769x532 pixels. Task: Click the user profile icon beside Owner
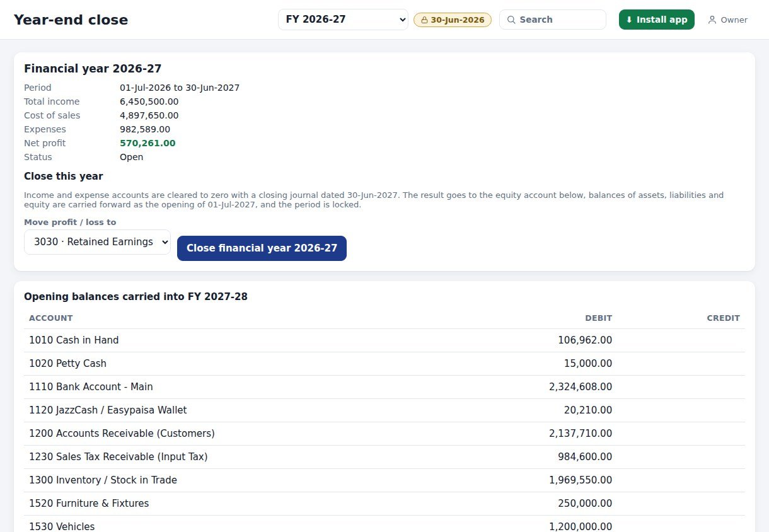point(712,20)
